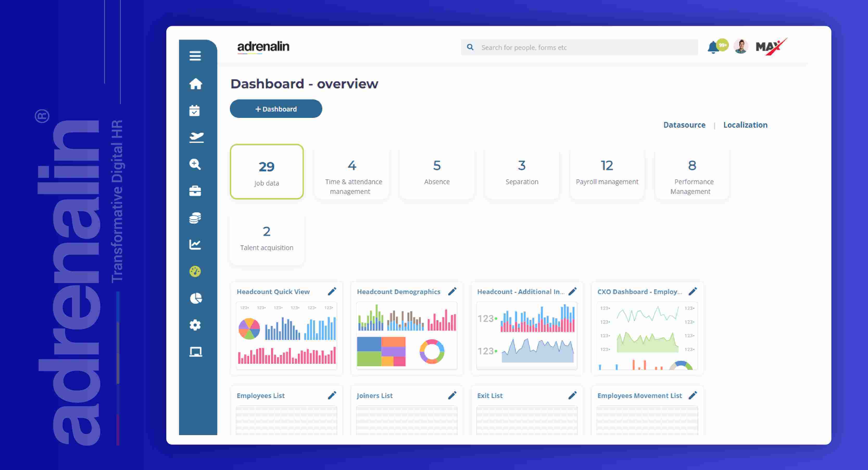Open the coins payroll sidebar icon
This screenshot has width=868, height=470.
point(195,218)
